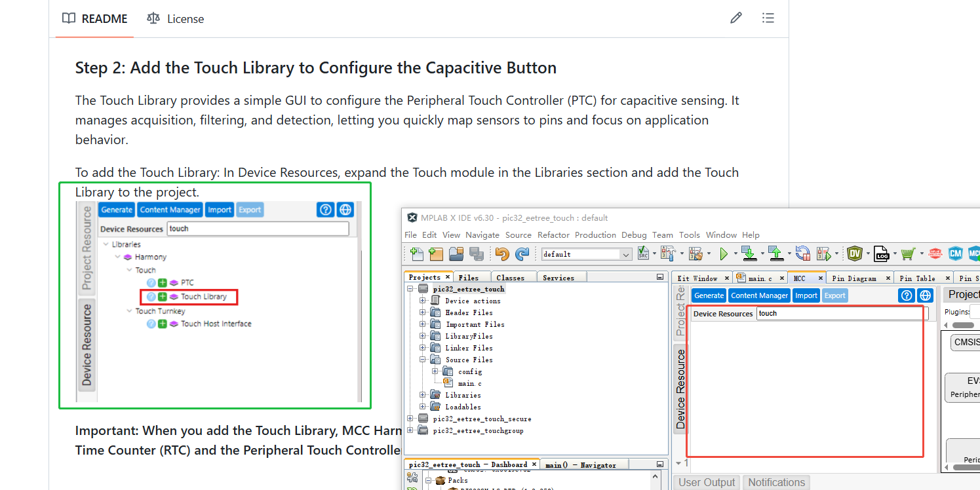The height and width of the screenshot is (490, 980).
Task: Click the Undo arrow in MPLAB toolbar
Action: (502, 254)
